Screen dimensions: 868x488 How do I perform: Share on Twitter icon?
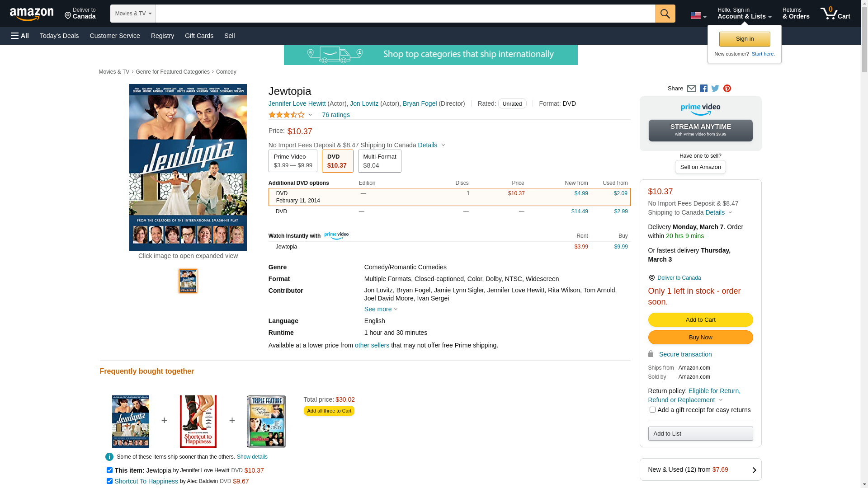point(715,89)
